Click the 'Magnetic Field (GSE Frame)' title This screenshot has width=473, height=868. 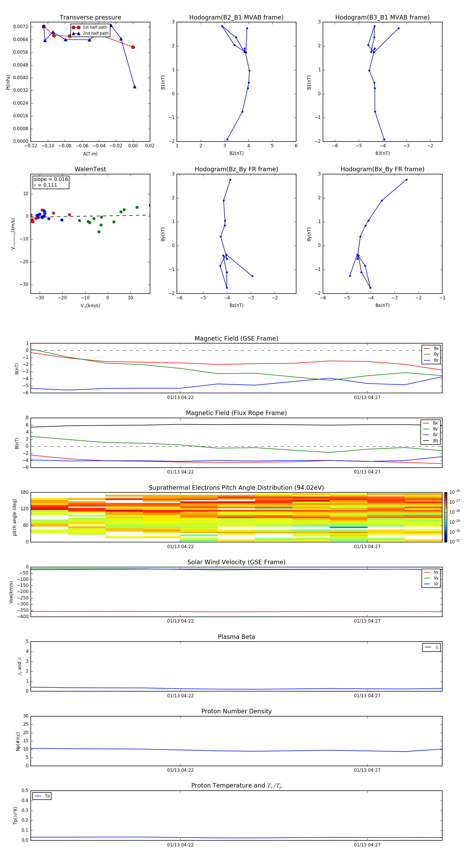[236, 338]
